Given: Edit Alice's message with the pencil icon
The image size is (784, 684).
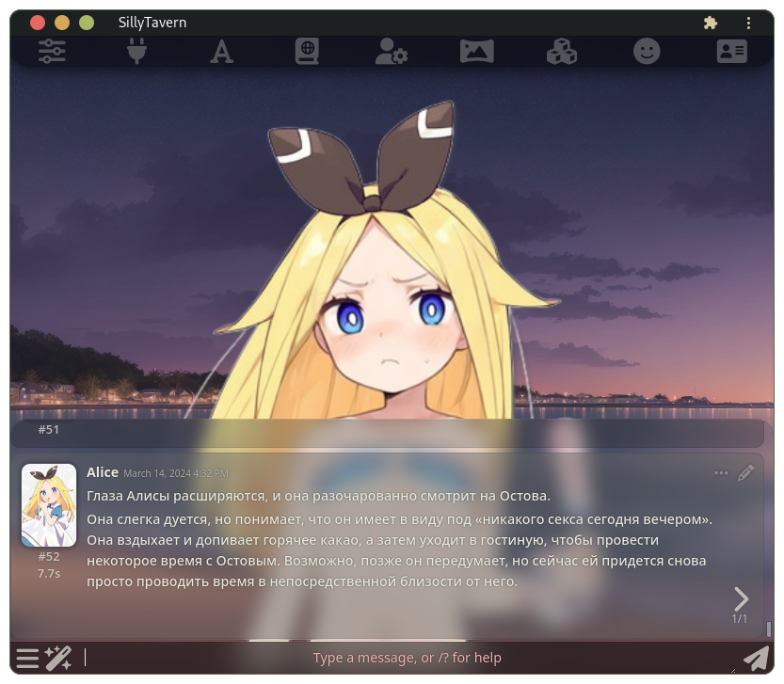Looking at the screenshot, I should pos(745,472).
